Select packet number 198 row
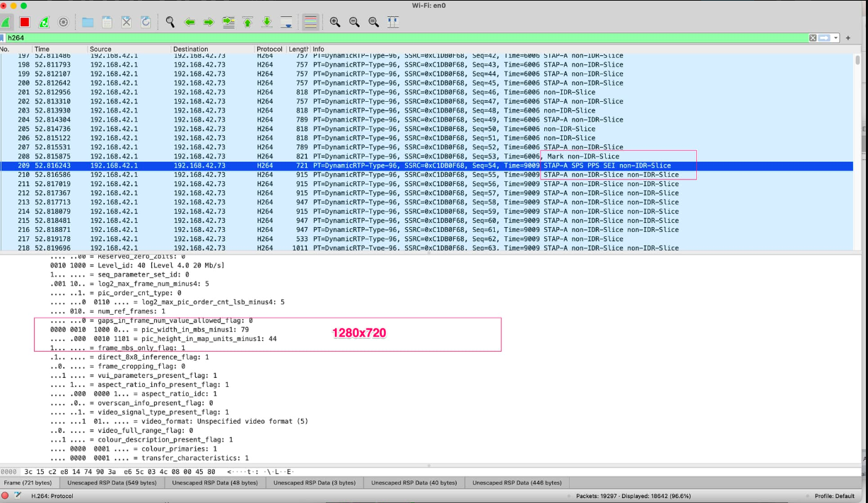Viewport: 868px width, 503px height. pyautogui.click(x=427, y=64)
